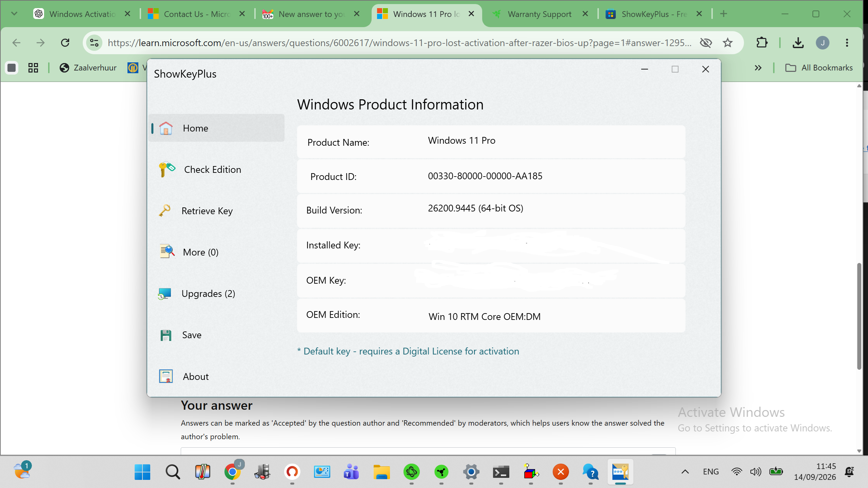The image size is (868, 488).
Task: Open File Explorer from the taskbar
Action: (381, 472)
